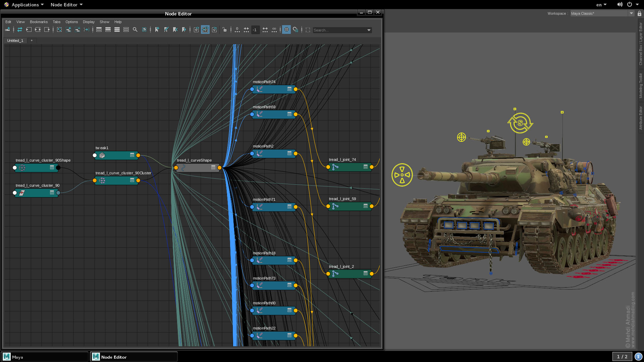The height and width of the screenshot is (362, 644).
Task: Click the workspace lock padlock icon
Action: (x=640, y=13)
